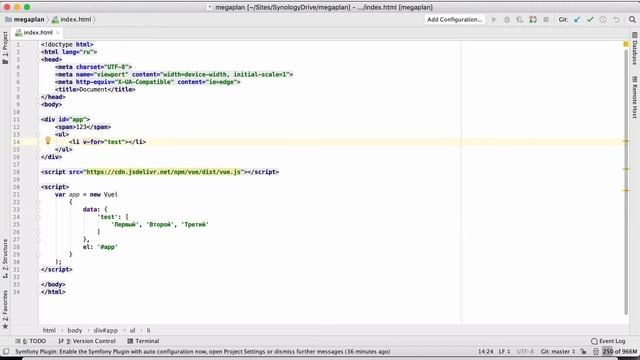Screen dimensions: 640x360
Task: Click megaplan in navigation bar
Action: tap(25, 19)
